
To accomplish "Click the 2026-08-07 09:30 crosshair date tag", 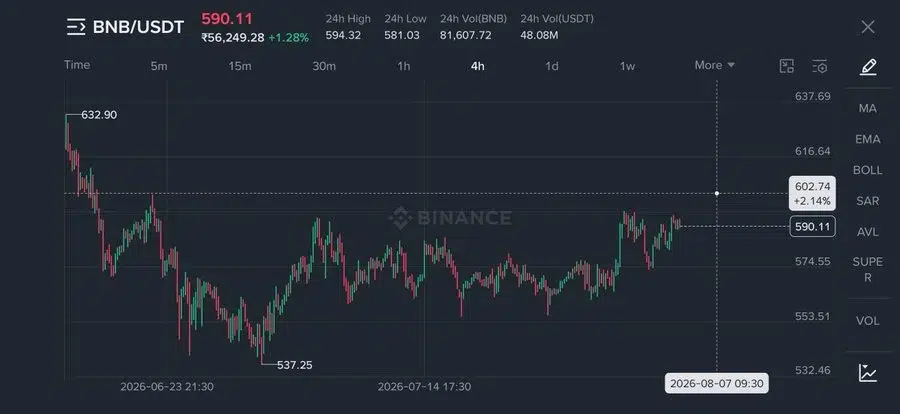I will click(716, 383).
